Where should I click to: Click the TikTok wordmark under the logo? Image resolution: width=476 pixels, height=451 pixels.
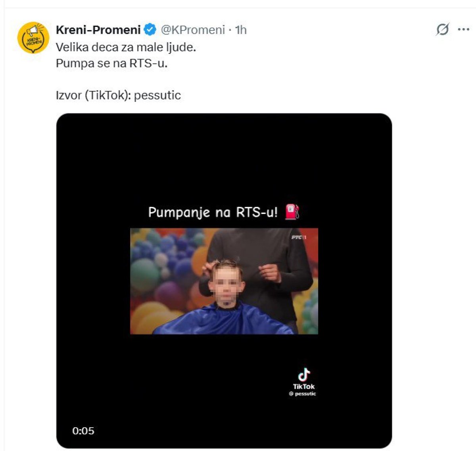304,386
